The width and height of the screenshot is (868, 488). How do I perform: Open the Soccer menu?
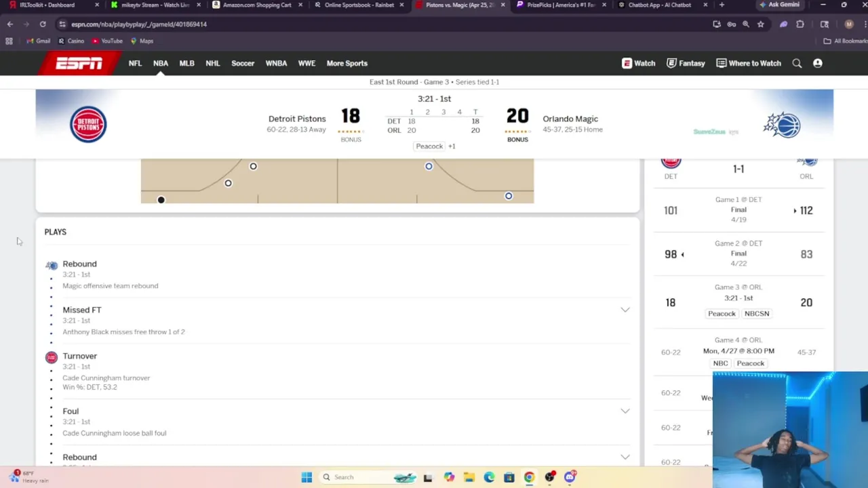pyautogui.click(x=243, y=63)
